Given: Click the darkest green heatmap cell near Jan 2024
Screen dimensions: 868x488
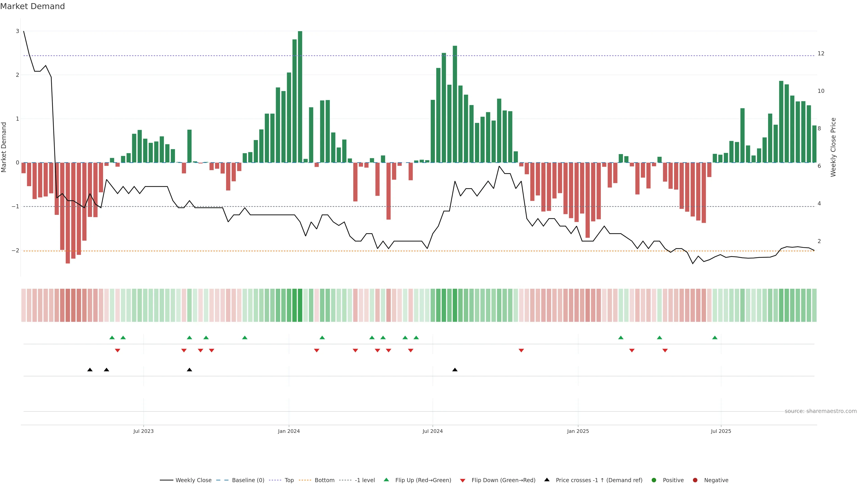Looking at the screenshot, I should point(300,305).
